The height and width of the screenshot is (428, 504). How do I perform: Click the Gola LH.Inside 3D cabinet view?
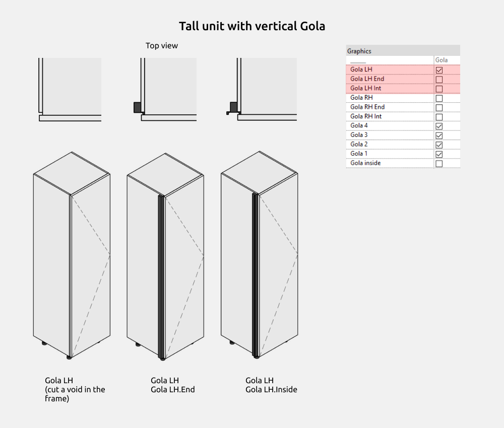(259, 257)
